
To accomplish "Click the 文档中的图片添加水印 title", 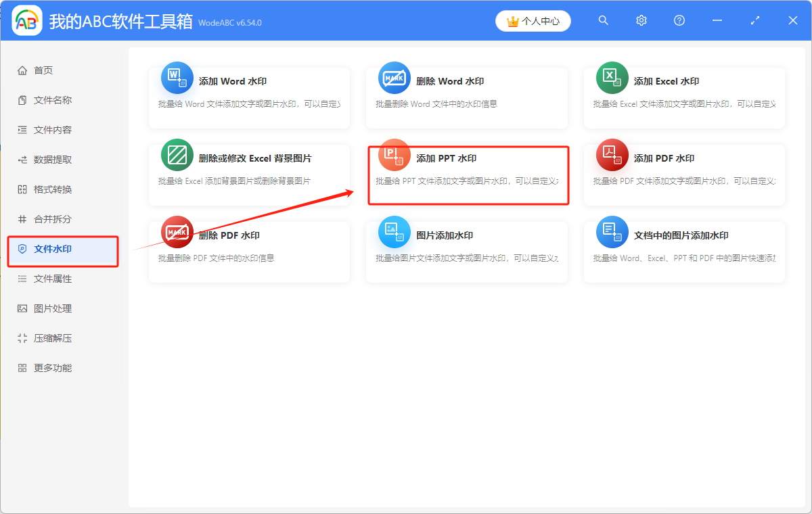I will point(681,235).
